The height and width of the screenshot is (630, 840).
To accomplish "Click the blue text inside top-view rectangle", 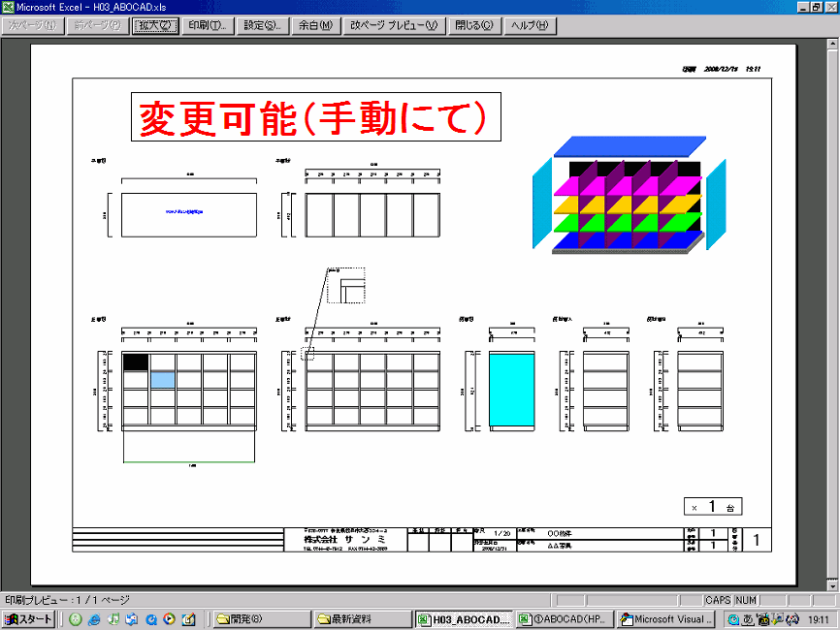I will tap(184, 212).
